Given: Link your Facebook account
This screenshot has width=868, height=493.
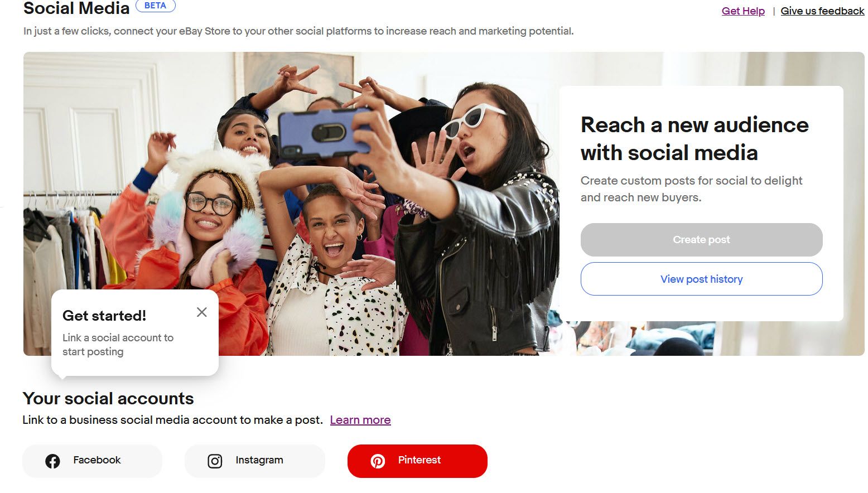Looking at the screenshot, I should coord(92,461).
